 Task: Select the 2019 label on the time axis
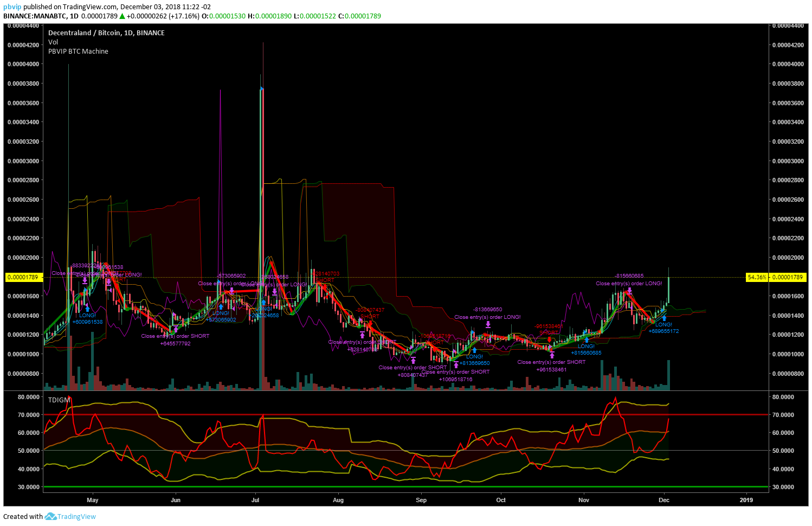click(746, 500)
